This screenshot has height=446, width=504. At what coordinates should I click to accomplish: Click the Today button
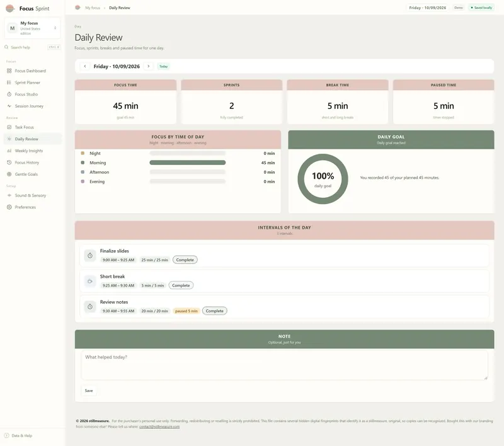[164, 67]
